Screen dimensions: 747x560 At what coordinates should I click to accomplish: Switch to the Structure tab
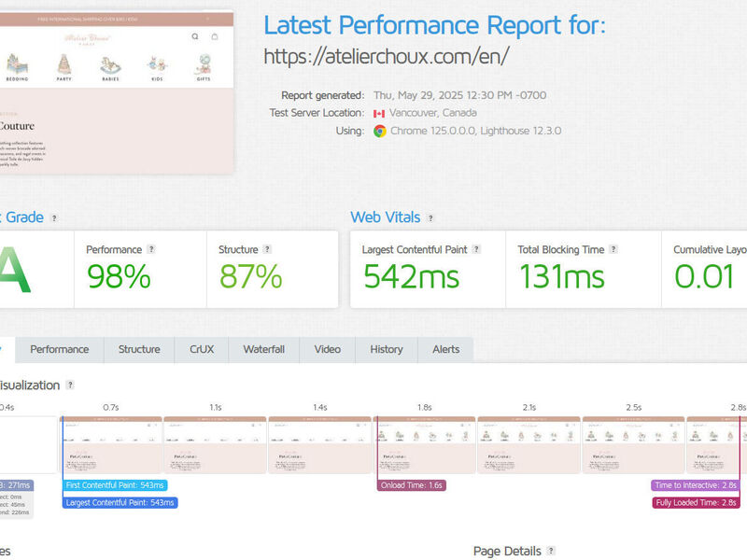[x=139, y=349]
